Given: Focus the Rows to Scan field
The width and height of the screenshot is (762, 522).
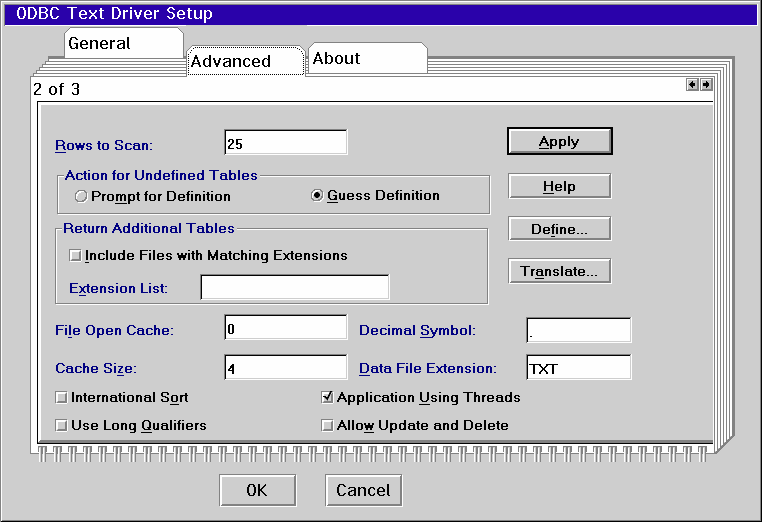Looking at the screenshot, I should pyautogui.click(x=286, y=142).
